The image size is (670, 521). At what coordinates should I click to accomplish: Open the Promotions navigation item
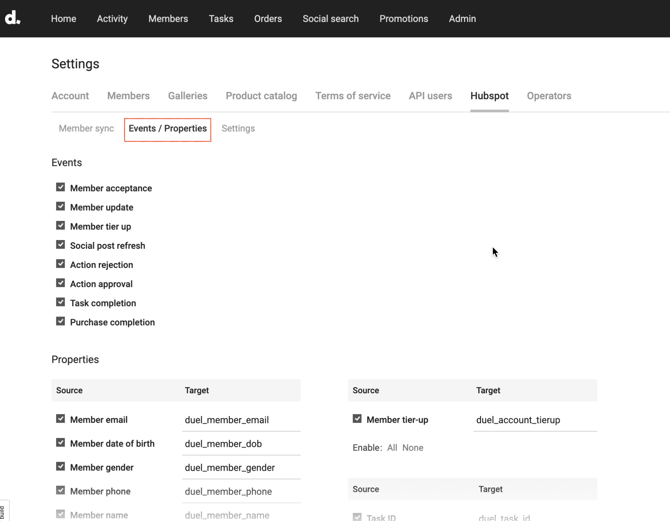click(403, 19)
